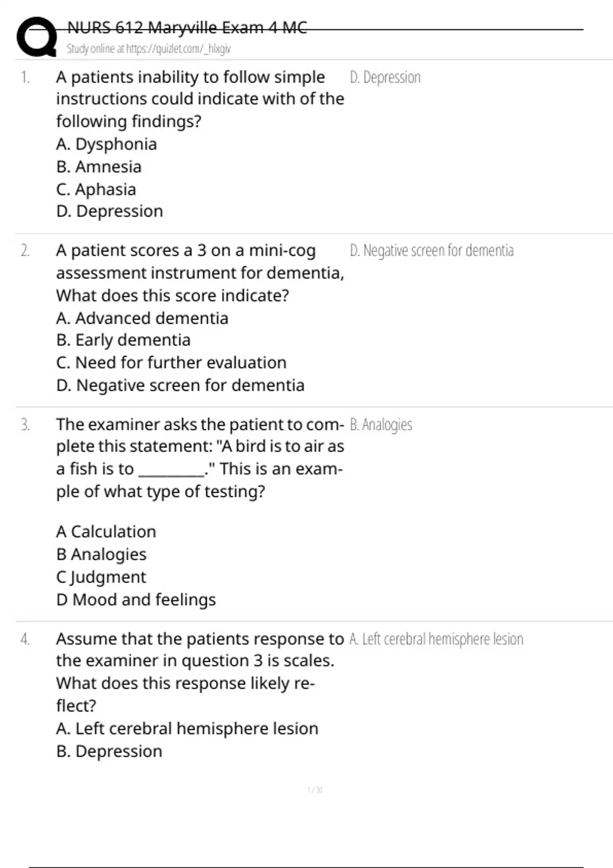Viewport: 613px width, 868px height.
Task: Click the NURS 612 Maryville Exam title
Action: point(187,27)
